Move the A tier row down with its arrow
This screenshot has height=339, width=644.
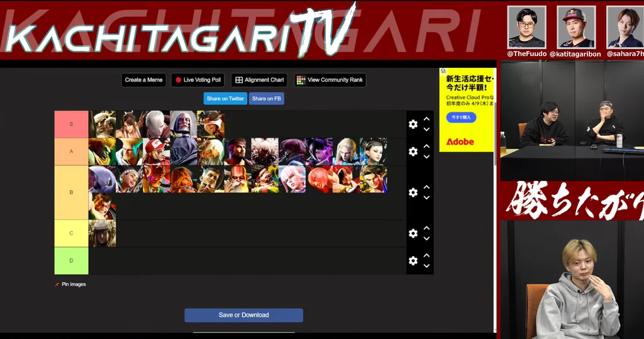[x=427, y=157]
